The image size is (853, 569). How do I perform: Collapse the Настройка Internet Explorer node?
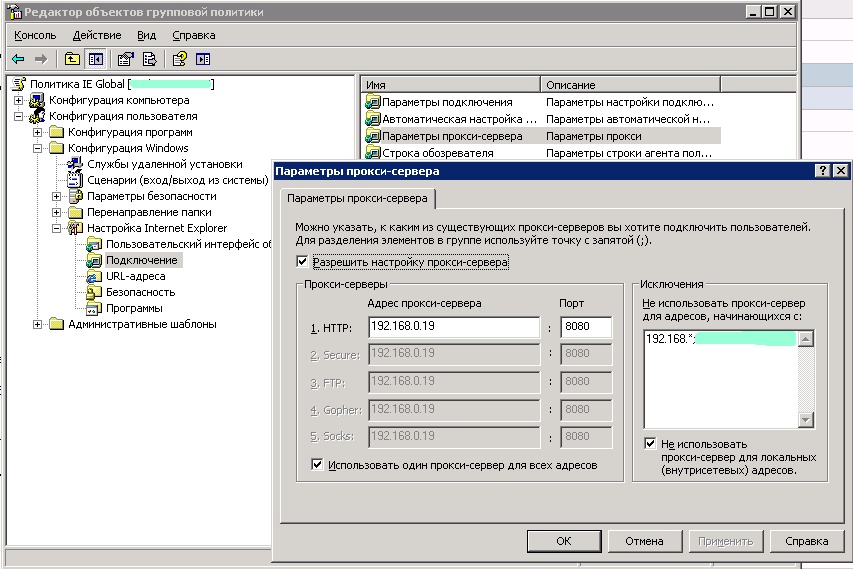click(57, 228)
